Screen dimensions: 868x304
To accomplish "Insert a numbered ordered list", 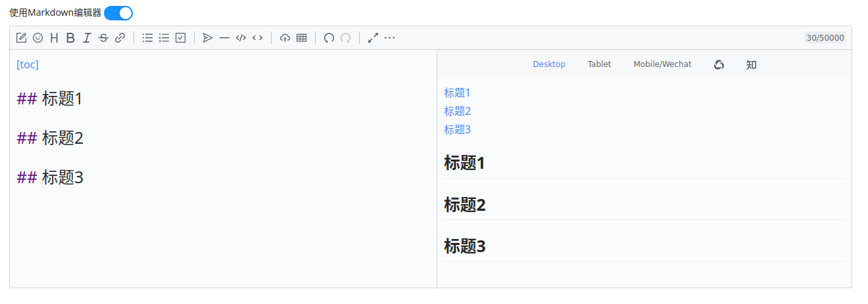I will pos(164,38).
